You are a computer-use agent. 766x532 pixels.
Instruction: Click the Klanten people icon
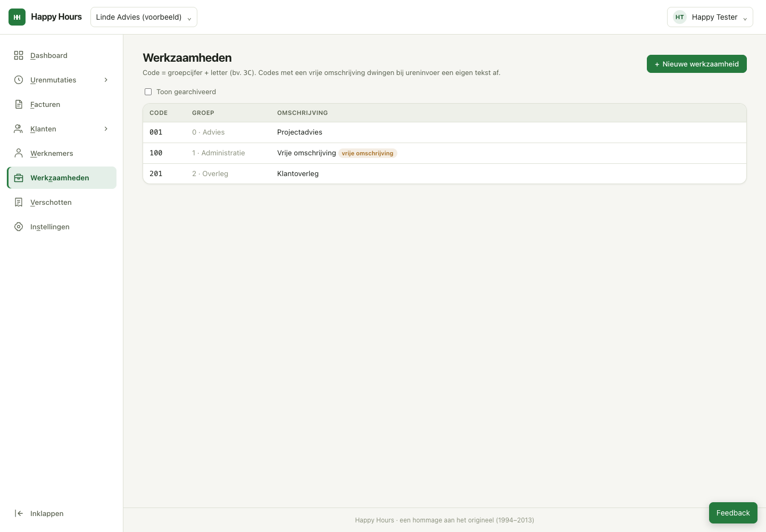(x=19, y=129)
